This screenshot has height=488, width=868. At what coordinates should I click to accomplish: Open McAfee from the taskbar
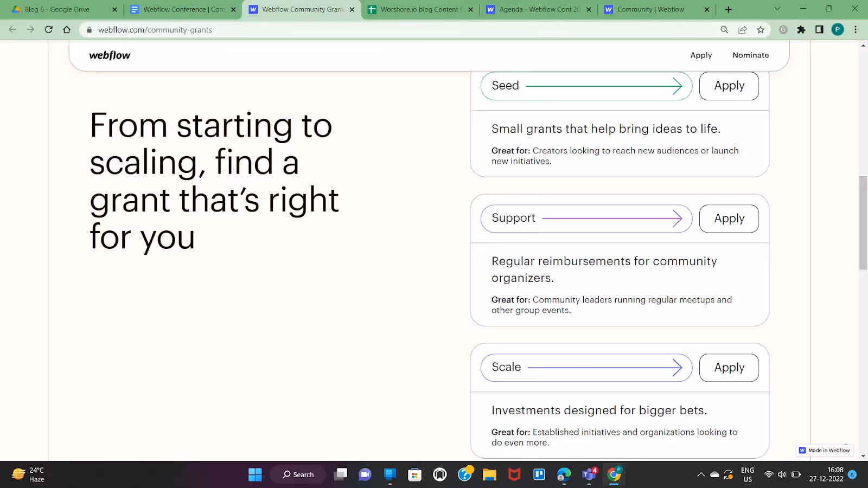tap(514, 475)
